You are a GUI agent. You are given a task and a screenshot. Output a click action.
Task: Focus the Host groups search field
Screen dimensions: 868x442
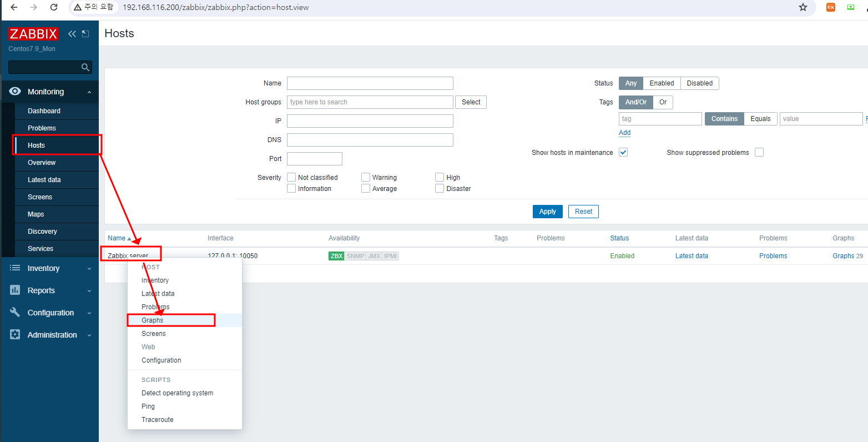tap(370, 102)
